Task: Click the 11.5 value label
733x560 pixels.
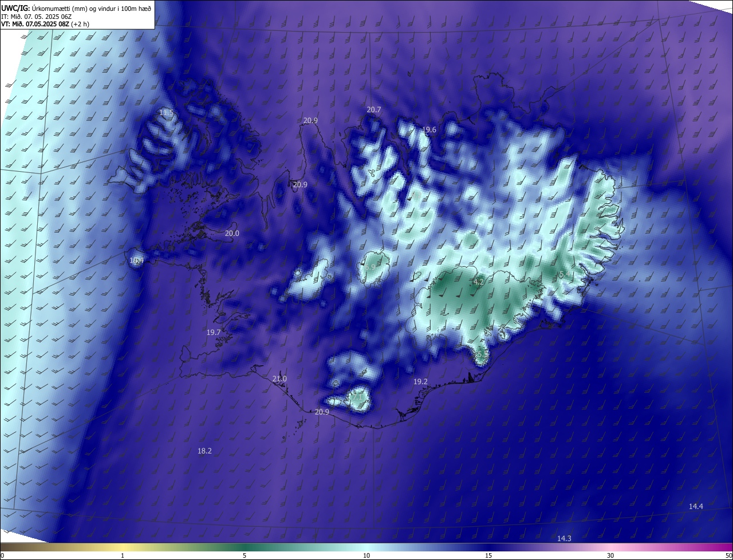Action: click(x=166, y=112)
